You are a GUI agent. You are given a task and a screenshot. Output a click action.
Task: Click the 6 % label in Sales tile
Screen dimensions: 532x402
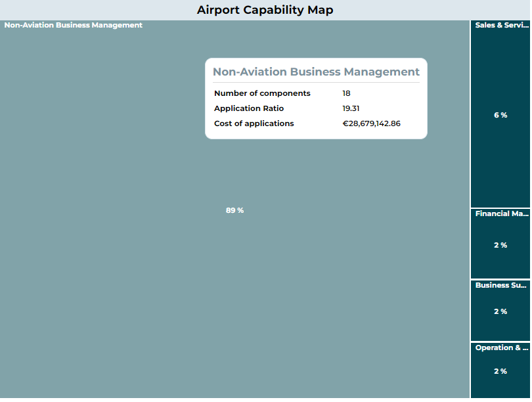tap(500, 116)
